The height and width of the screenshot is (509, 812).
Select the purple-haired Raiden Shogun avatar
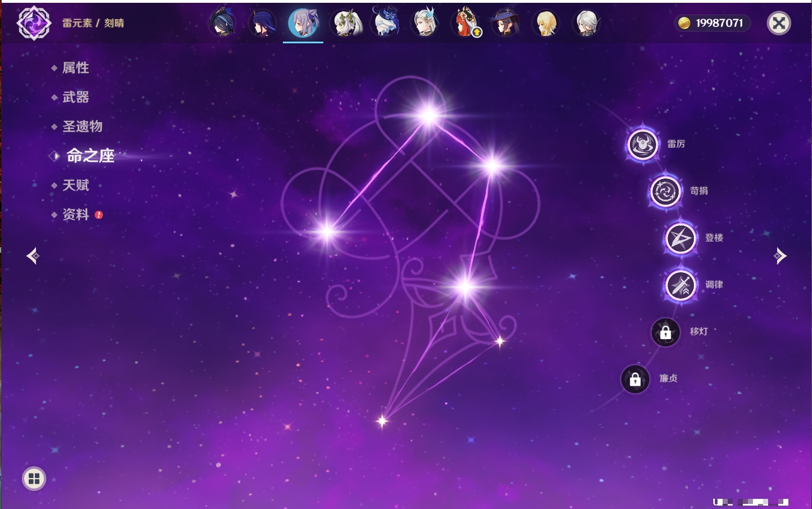[x=263, y=23]
